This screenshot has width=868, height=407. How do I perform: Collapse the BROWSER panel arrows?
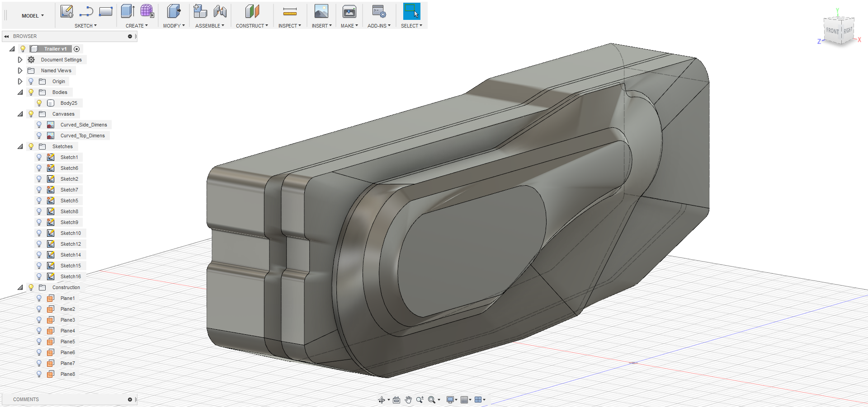click(x=6, y=36)
